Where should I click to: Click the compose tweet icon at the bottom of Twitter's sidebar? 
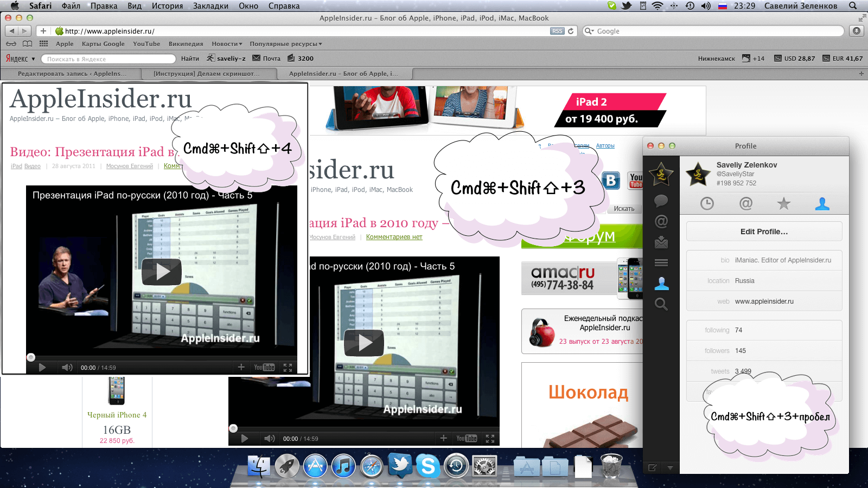point(653,467)
